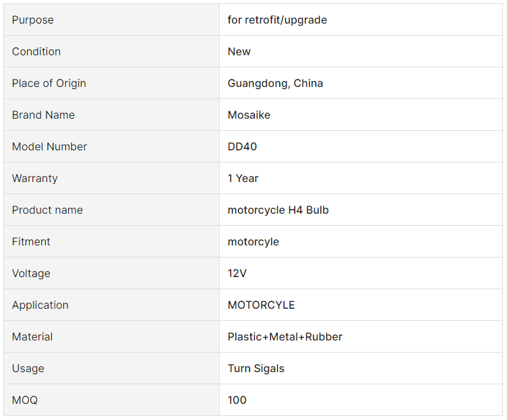
Task: Click the '1 Year' warranty value
Action: pos(243,178)
